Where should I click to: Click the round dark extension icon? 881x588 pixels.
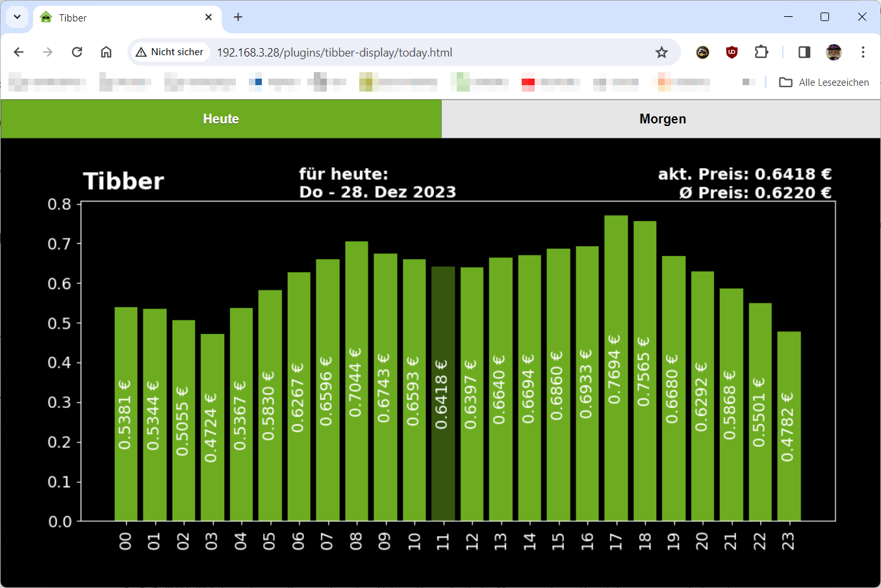[x=702, y=52]
